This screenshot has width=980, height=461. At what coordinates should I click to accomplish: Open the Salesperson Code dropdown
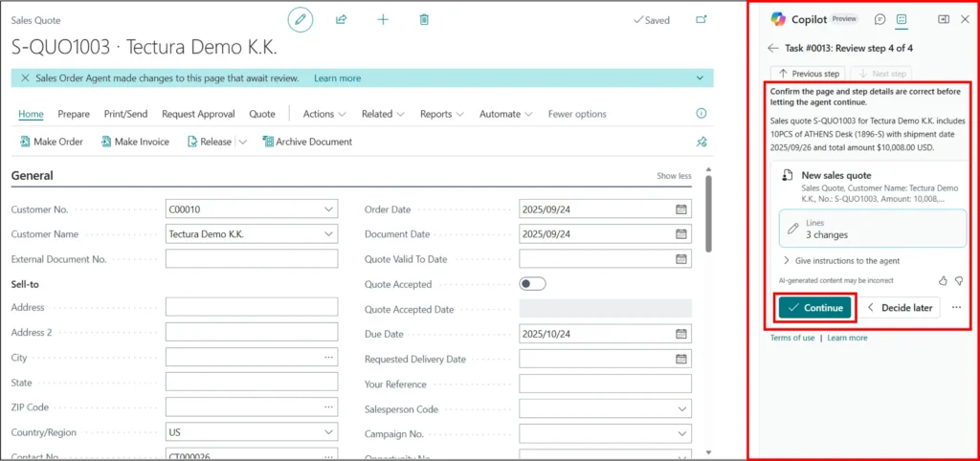[x=681, y=409]
